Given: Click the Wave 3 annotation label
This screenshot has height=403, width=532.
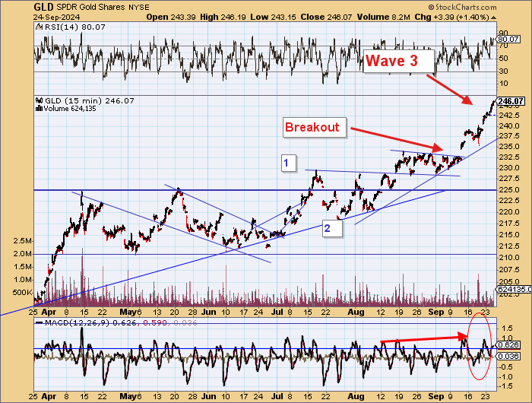Looking at the screenshot, I should [x=398, y=62].
